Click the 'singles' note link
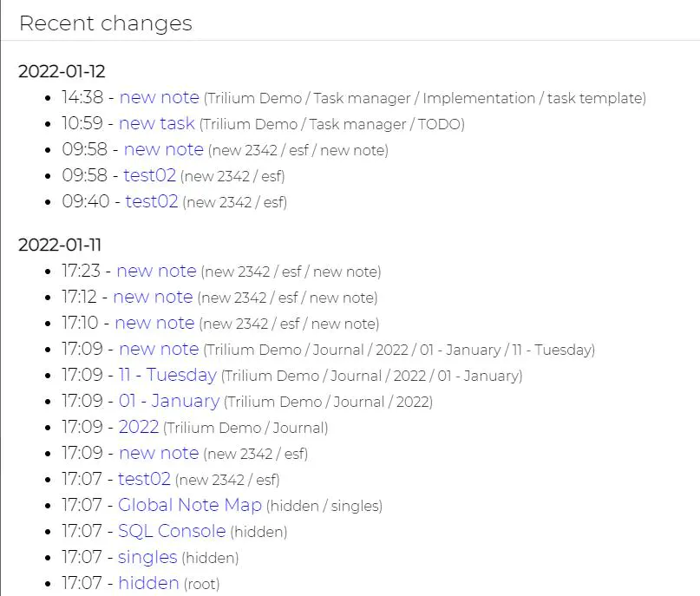Viewport: 700px width, 596px height. (147, 557)
